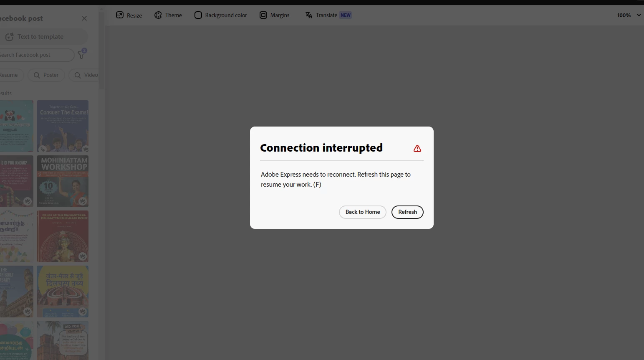The image size is (644, 360).
Task: Click the Text to template sparkle icon
Action: (9, 37)
